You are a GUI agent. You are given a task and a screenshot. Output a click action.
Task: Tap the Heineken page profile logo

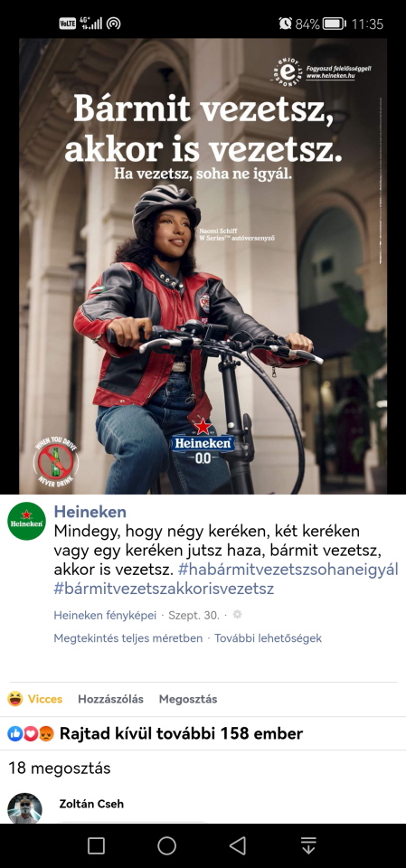(x=26, y=521)
